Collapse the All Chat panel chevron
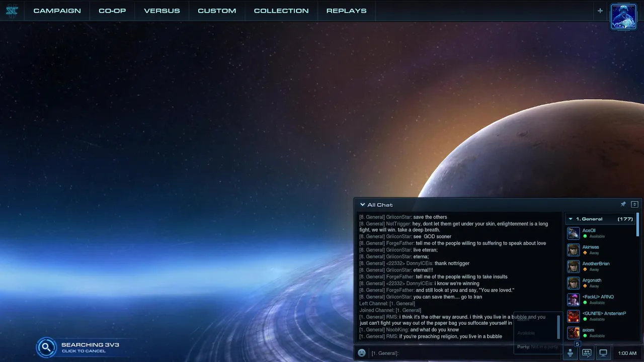 click(x=362, y=205)
